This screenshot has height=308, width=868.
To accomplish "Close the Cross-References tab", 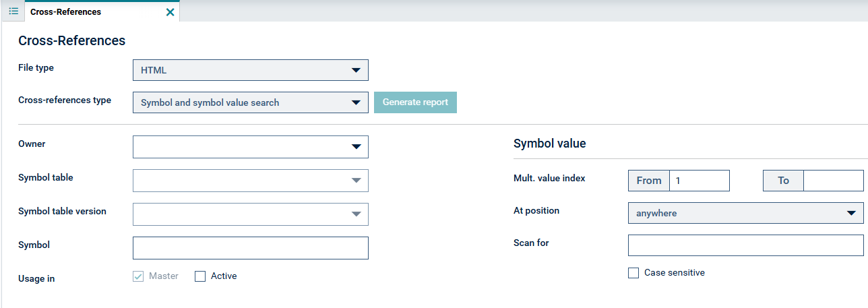I will (x=170, y=12).
